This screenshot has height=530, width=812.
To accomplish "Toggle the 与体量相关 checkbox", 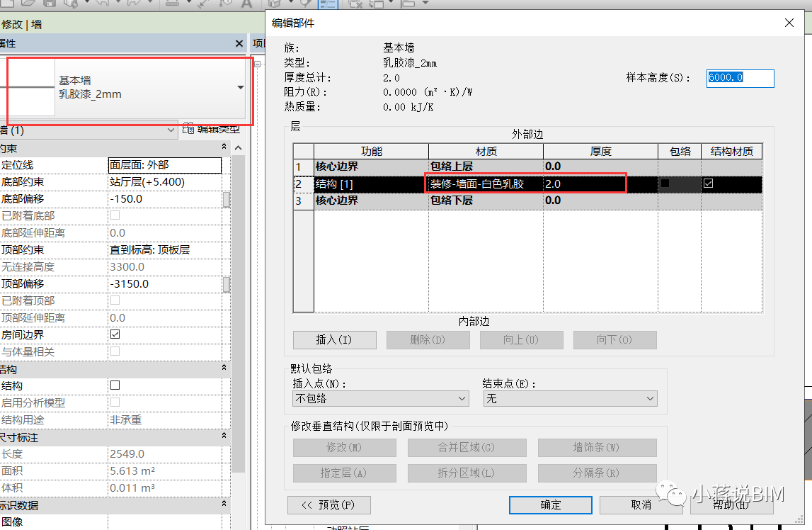I will tap(115, 351).
